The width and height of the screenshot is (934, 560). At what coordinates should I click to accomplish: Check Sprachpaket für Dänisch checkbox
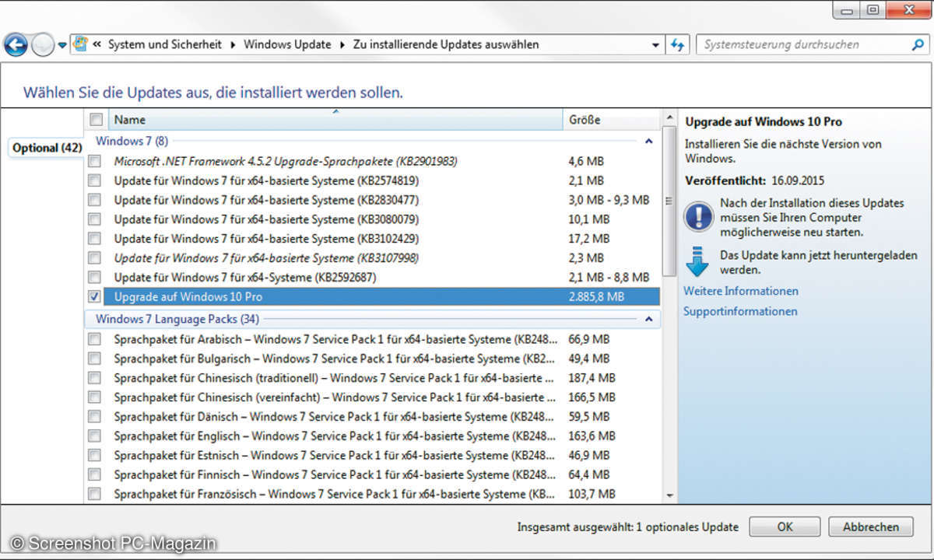(94, 417)
